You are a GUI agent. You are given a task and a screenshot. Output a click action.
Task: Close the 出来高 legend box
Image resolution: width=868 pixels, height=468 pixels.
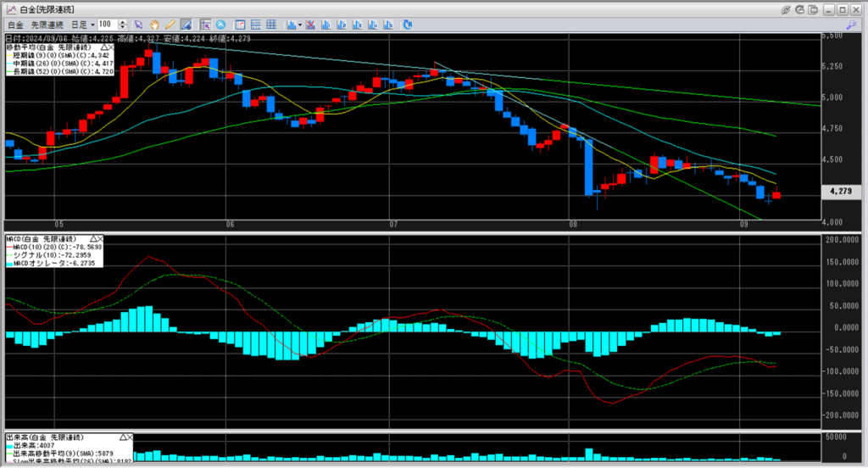pyautogui.click(x=130, y=437)
